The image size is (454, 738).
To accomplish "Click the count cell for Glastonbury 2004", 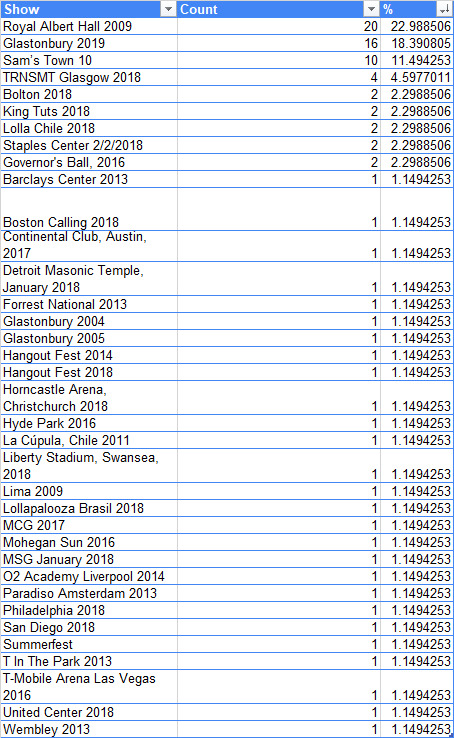I will pos(279,321).
